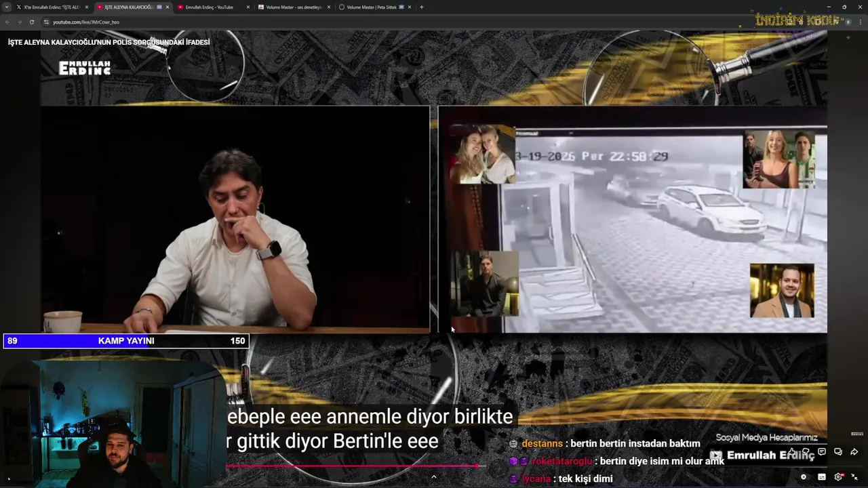Go forward in browser history
Image resolution: width=868 pixels, height=488 pixels.
click(20, 22)
